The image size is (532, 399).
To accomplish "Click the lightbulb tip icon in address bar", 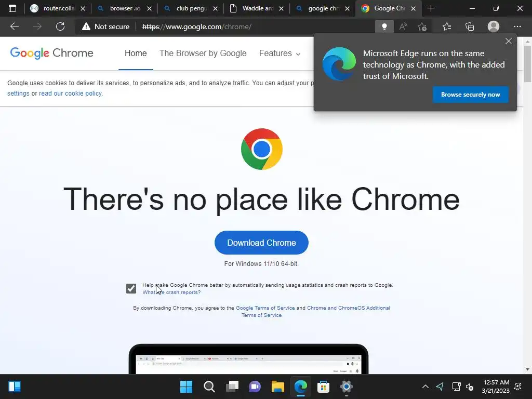I will pos(384,26).
